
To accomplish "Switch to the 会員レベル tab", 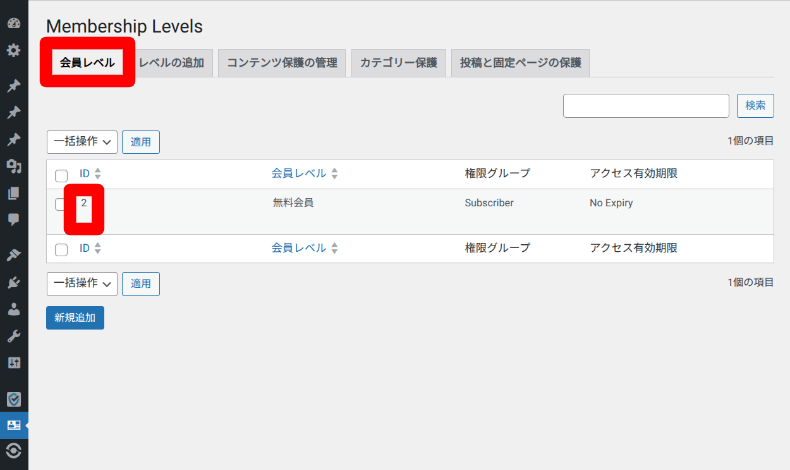I will [87, 62].
